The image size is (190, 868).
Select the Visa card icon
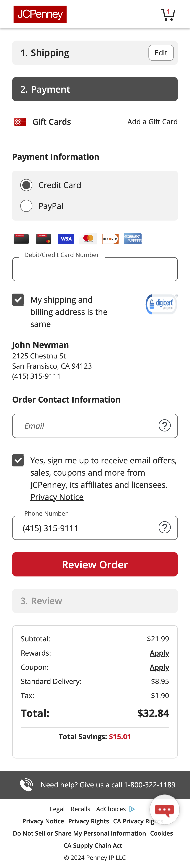tap(66, 239)
